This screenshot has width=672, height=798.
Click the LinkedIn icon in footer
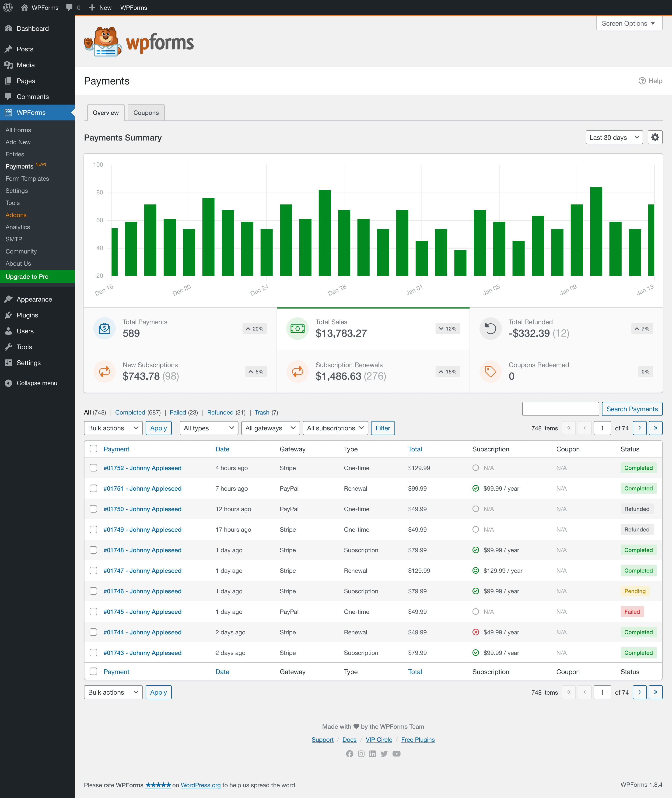(373, 754)
